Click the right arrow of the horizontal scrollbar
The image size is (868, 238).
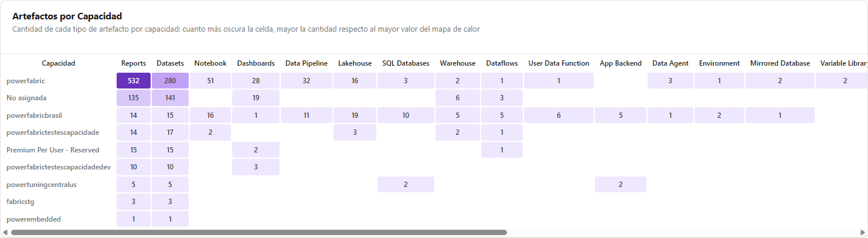[862, 233]
